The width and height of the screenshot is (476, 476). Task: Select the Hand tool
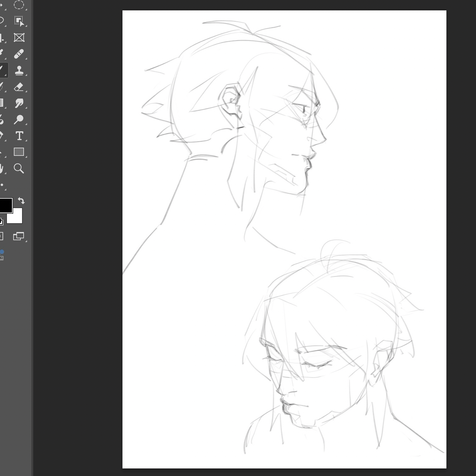click(x=1, y=168)
